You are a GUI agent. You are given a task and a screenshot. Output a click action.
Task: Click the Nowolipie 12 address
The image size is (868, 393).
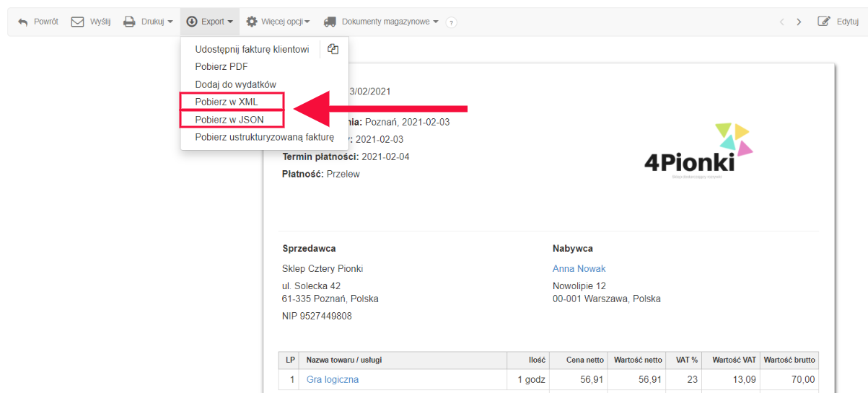[579, 286]
